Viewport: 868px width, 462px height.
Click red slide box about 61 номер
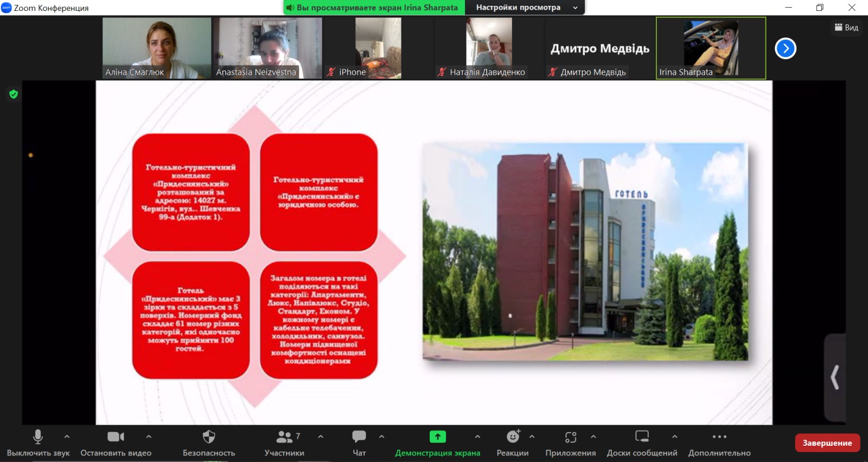pos(191,320)
